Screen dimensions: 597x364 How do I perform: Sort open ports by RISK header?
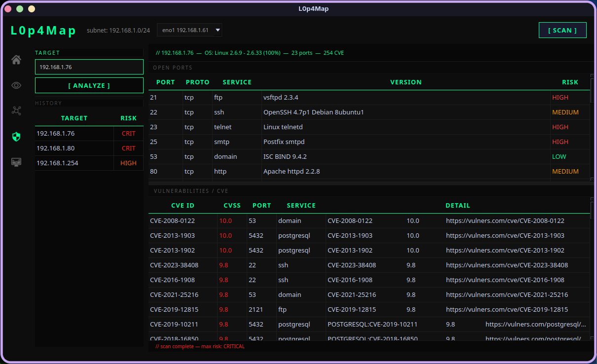coord(570,82)
